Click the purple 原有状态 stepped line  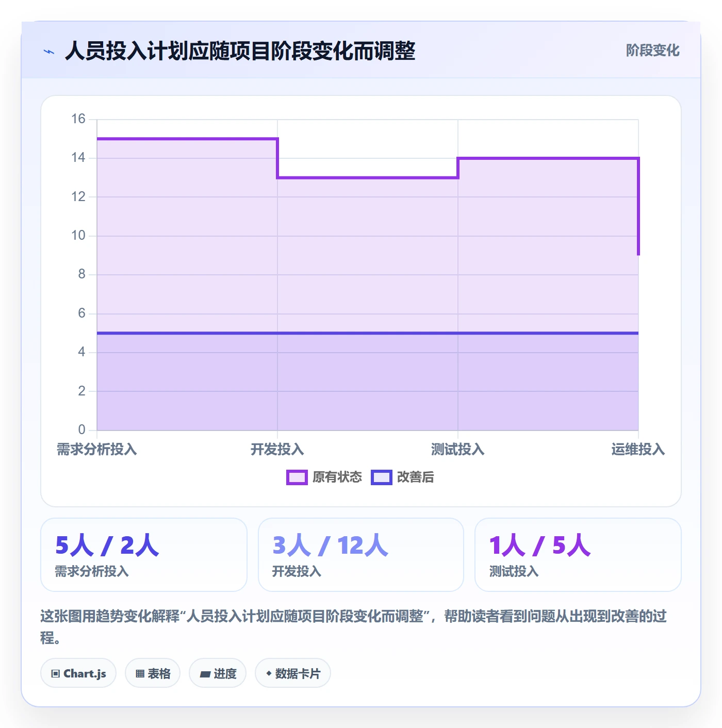click(x=368, y=178)
